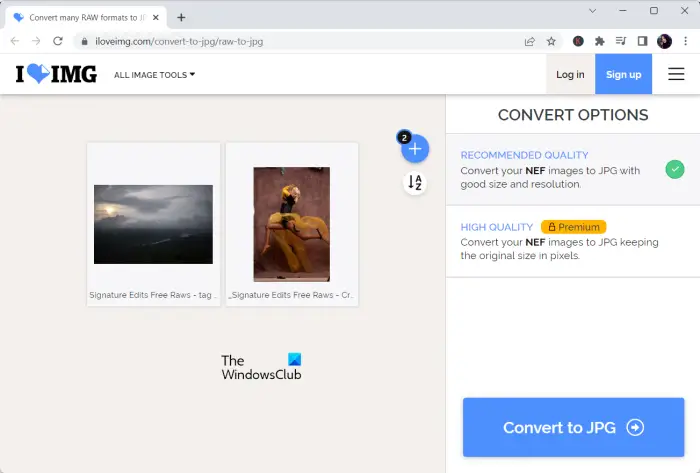Image resolution: width=700 pixels, height=473 pixels.
Task: Expand the All Image Tools dropdown
Action: 154,75
